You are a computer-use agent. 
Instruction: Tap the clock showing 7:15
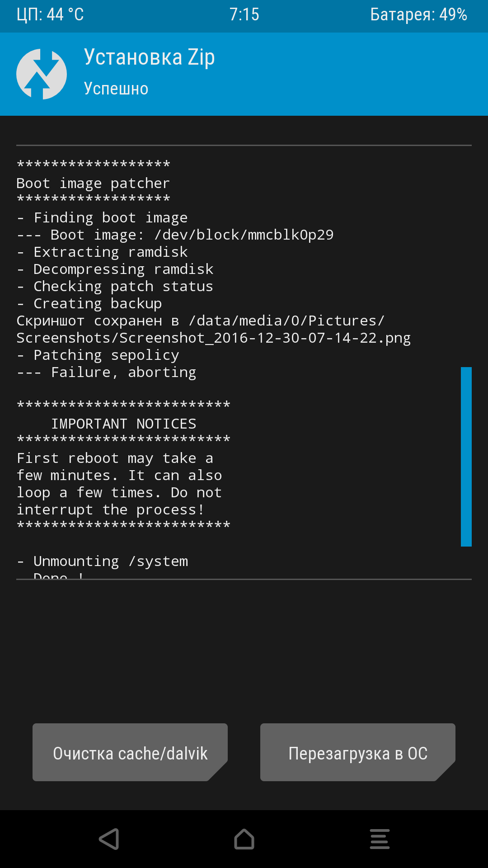pyautogui.click(x=244, y=14)
